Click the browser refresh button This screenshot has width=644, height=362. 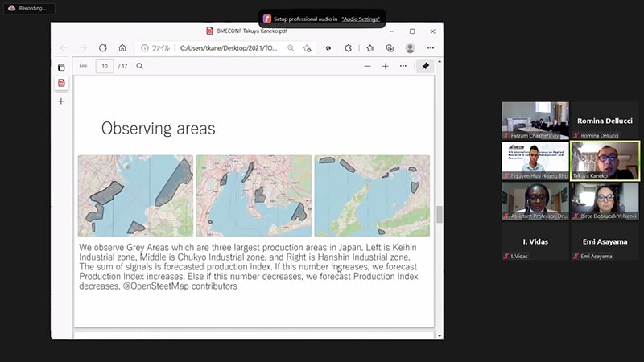click(x=102, y=48)
